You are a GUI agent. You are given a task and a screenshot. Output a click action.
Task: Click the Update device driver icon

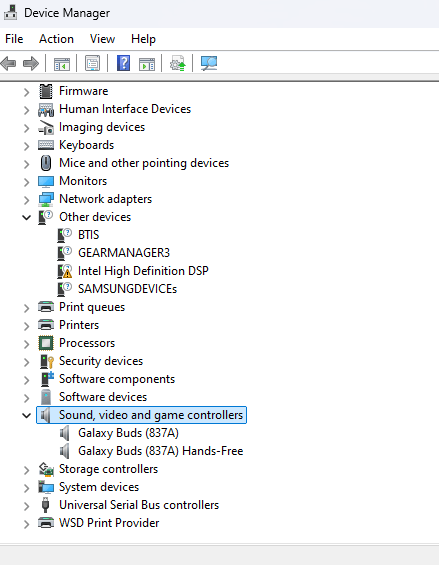pyautogui.click(x=178, y=63)
